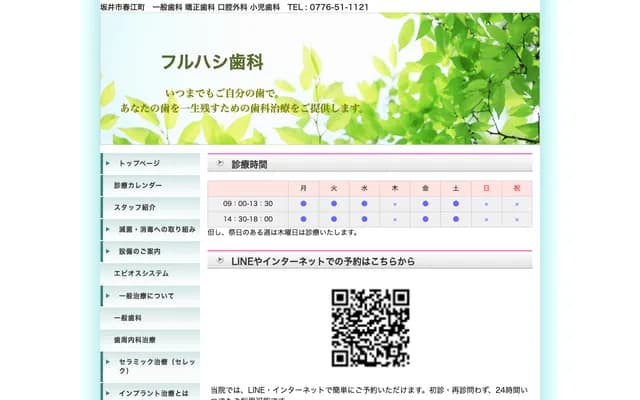640x400 pixels.
Task: Click the TEL : 0776-51-1121 phone number
Action: click(x=328, y=7)
